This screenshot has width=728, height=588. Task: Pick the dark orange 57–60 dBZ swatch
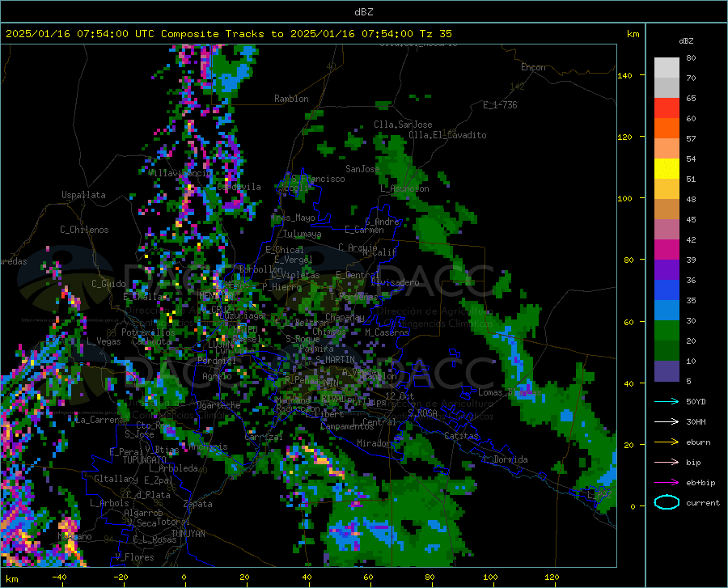coord(667,128)
